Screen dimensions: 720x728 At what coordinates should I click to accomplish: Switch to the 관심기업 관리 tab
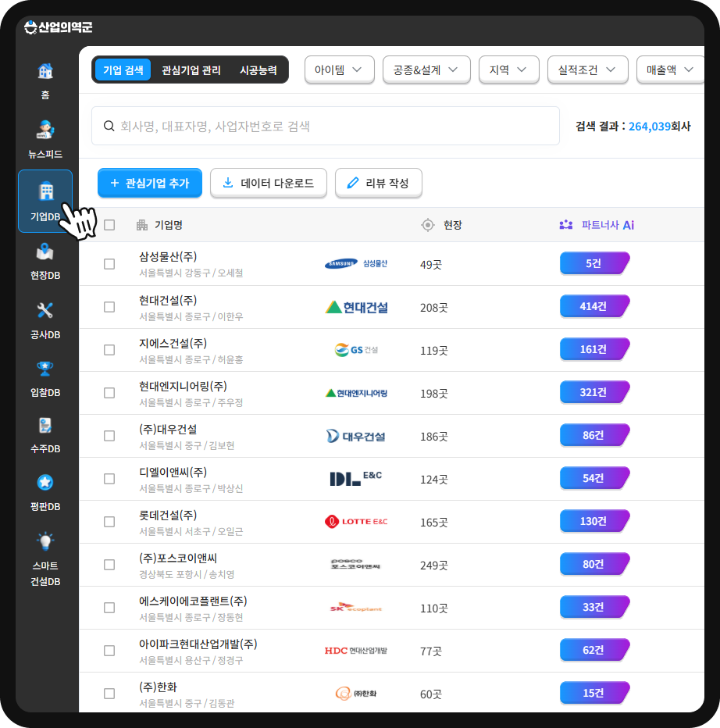[191, 70]
